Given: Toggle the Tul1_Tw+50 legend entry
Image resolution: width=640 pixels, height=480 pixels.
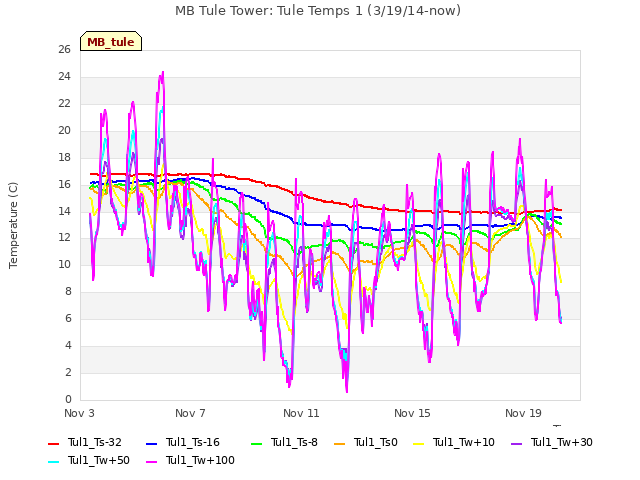Looking at the screenshot, I should click(x=89, y=460).
